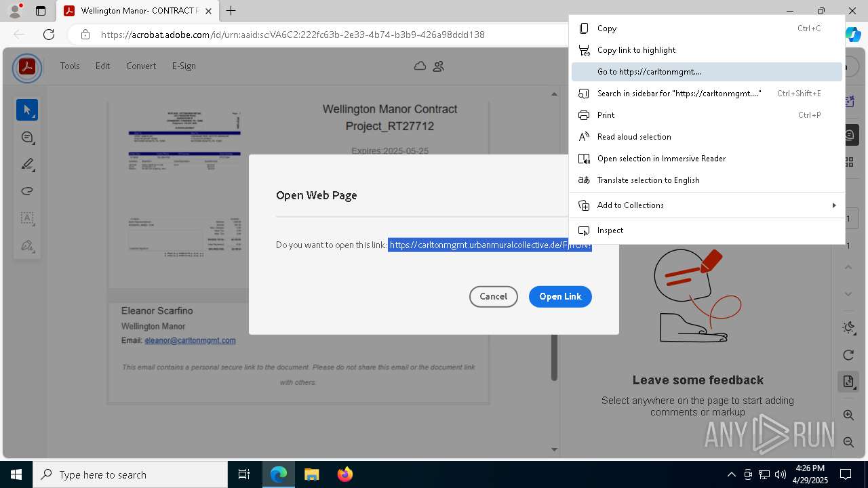This screenshot has width=868, height=488.
Task: Select the arrow selection tool in Acrobat sidebar
Action: pos(27,110)
